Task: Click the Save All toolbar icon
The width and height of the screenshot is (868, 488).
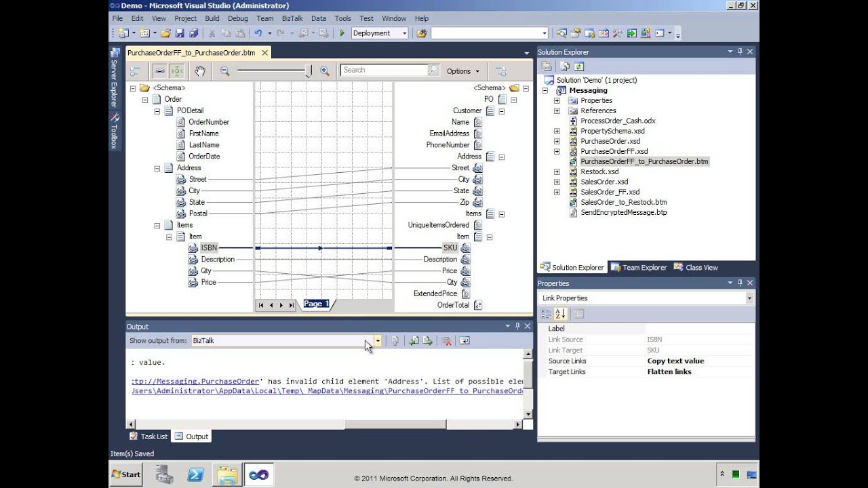Action: 193,33
